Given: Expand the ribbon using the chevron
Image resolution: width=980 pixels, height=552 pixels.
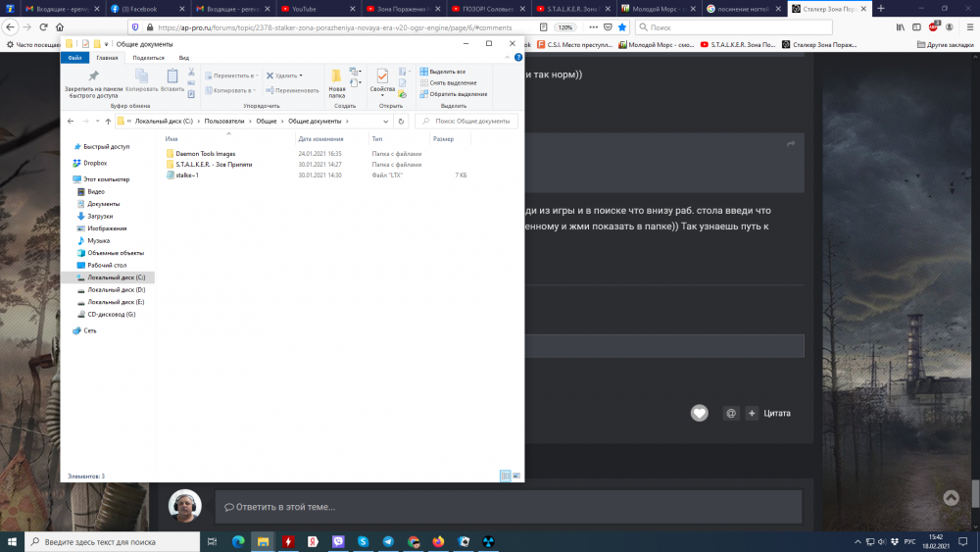Looking at the screenshot, I should (x=507, y=58).
